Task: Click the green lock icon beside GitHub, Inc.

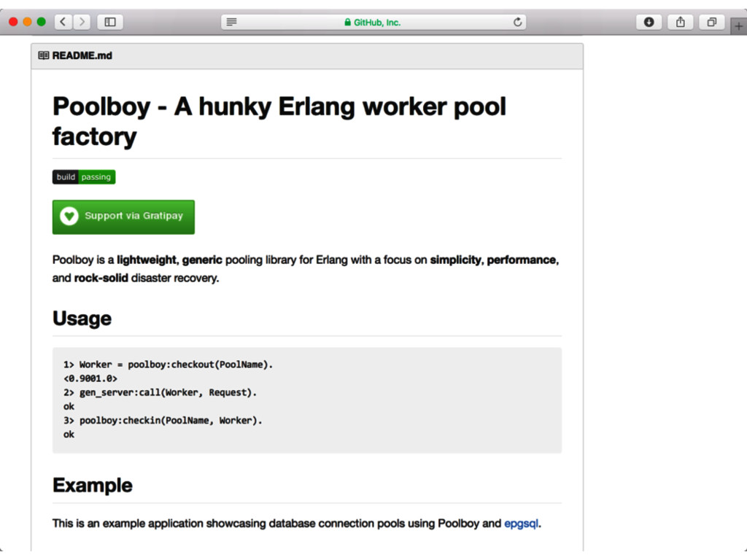Action: click(x=348, y=22)
